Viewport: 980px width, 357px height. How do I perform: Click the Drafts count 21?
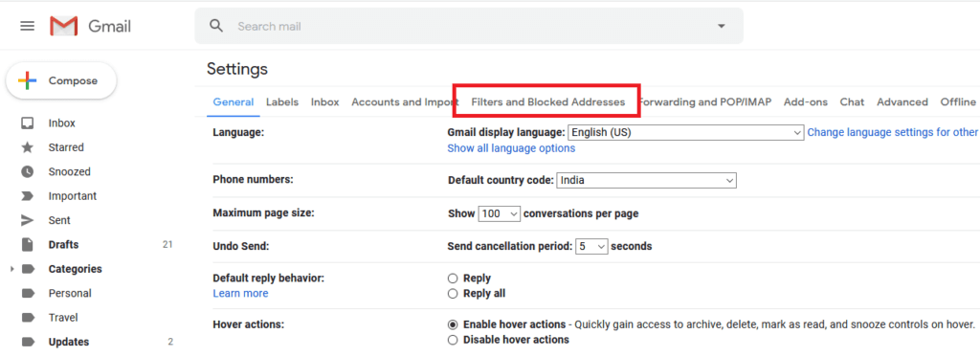[167, 244]
